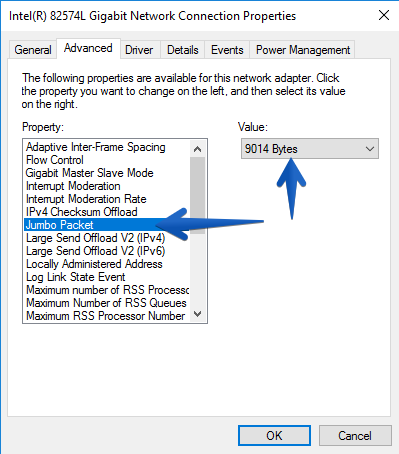The width and height of the screenshot is (399, 454).
Task: Pick Maximum number of RSS Processors
Action: 107,290
